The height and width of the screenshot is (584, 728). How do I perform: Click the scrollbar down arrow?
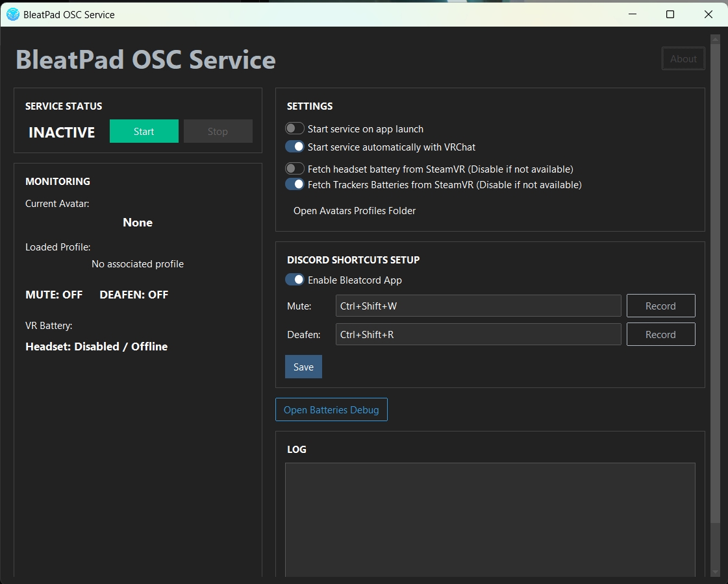click(715, 573)
